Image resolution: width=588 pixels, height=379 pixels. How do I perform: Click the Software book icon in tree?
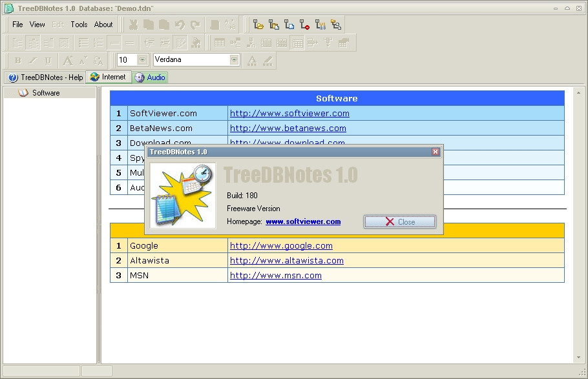pyautogui.click(x=23, y=92)
